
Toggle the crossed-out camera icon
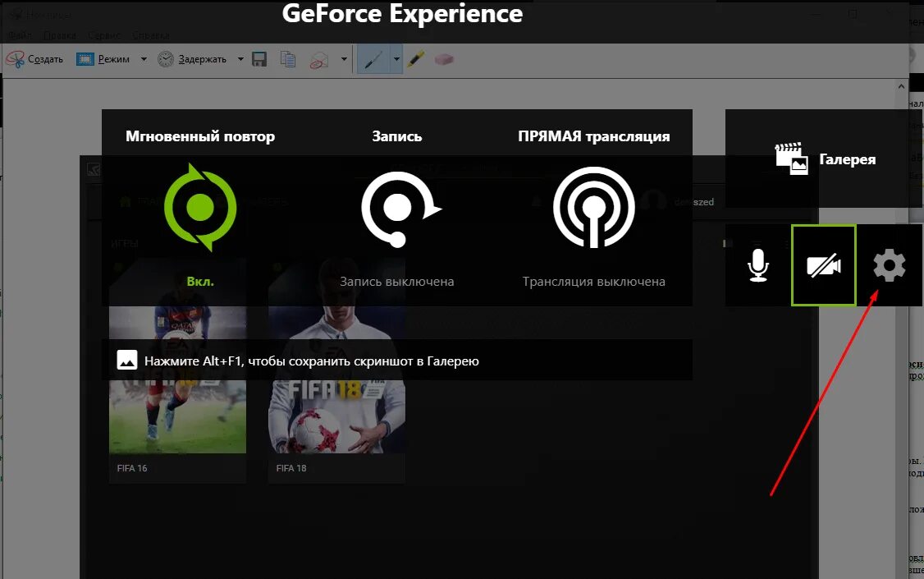pos(823,265)
